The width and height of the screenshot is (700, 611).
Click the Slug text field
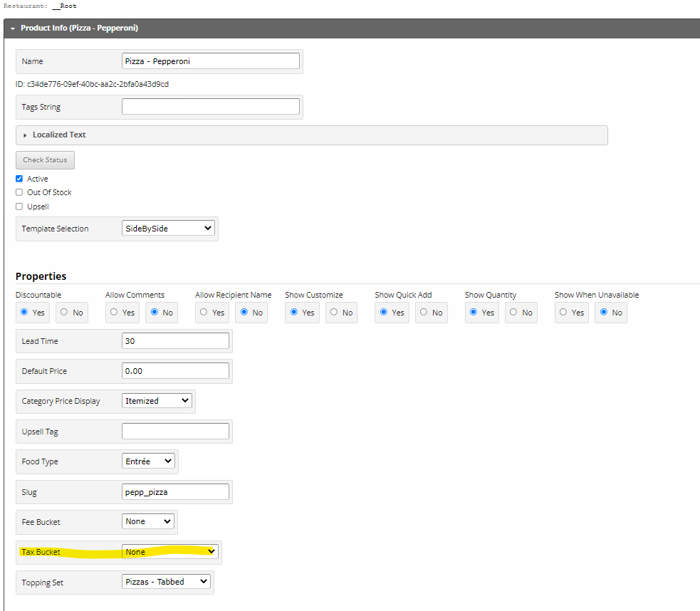point(175,492)
